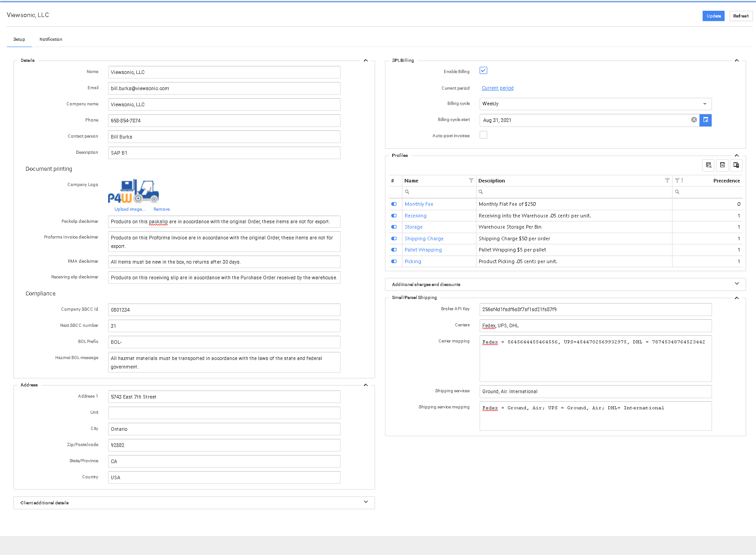Clear the Billing cycle start date
The height and width of the screenshot is (555, 756).
pos(694,120)
